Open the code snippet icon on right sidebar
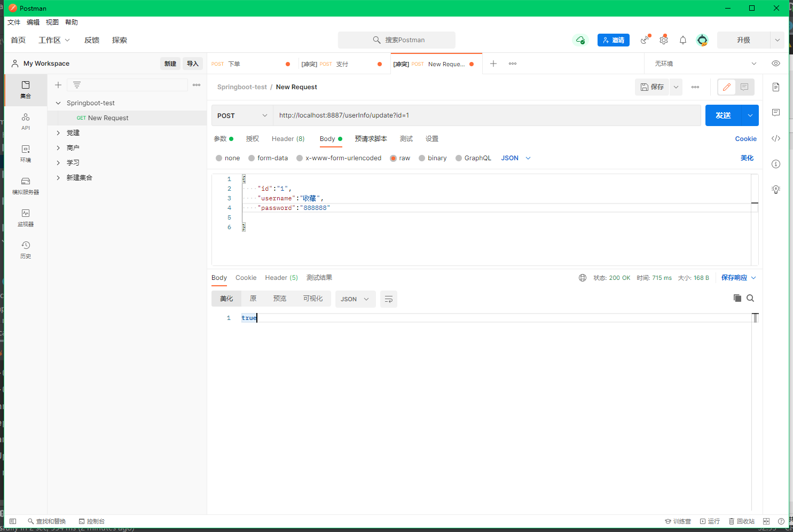The width and height of the screenshot is (793, 532). click(776, 138)
